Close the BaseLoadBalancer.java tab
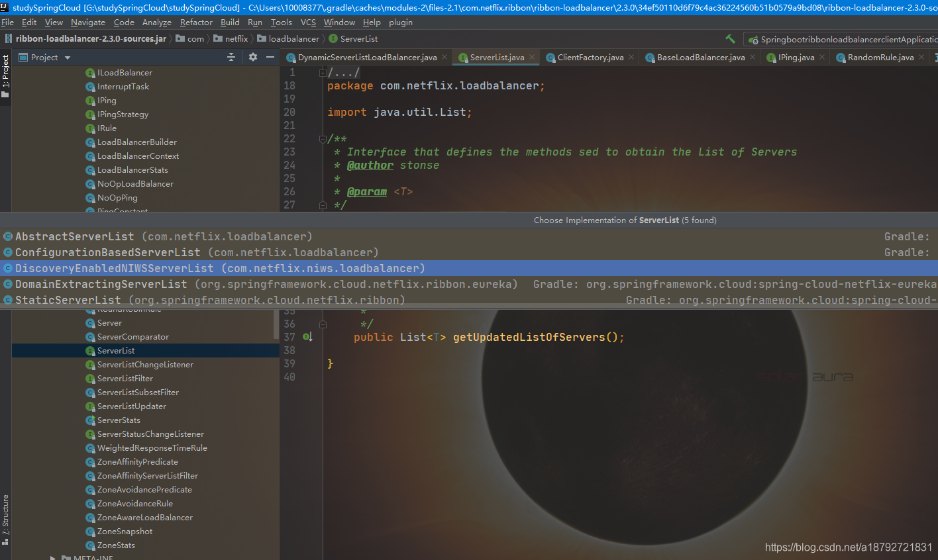This screenshot has height=560, width=938. tap(753, 58)
